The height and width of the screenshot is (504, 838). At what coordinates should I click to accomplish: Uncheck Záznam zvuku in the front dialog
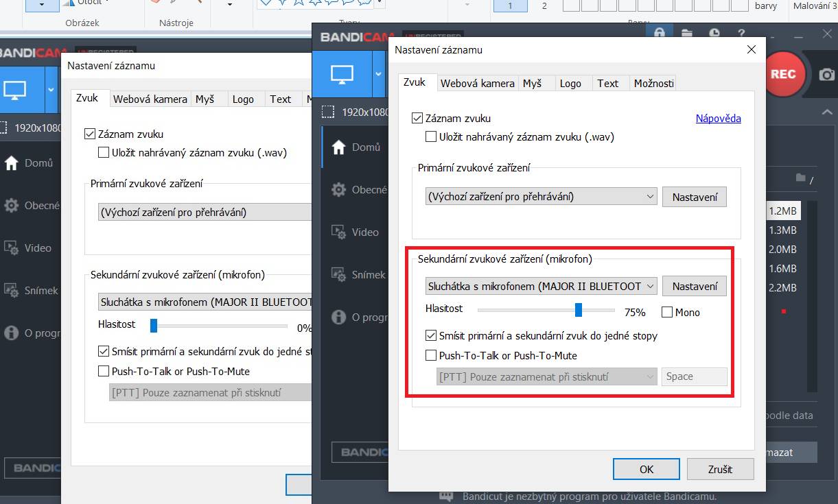pyautogui.click(x=417, y=118)
